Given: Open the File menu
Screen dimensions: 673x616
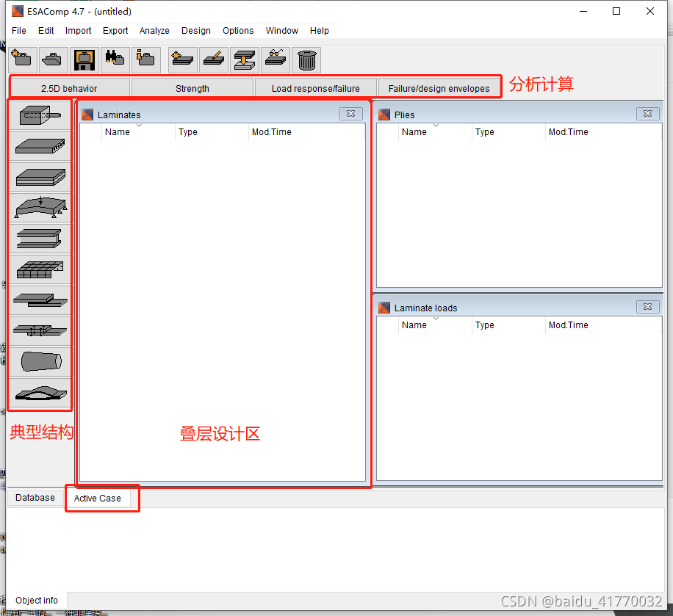Looking at the screenshot, I should [19, 30].
